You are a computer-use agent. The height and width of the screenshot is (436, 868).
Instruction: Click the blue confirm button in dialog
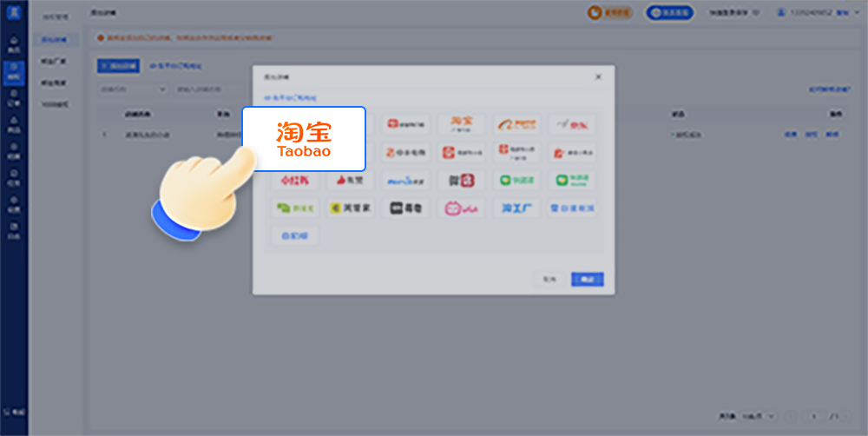click(x=587, y=280)
